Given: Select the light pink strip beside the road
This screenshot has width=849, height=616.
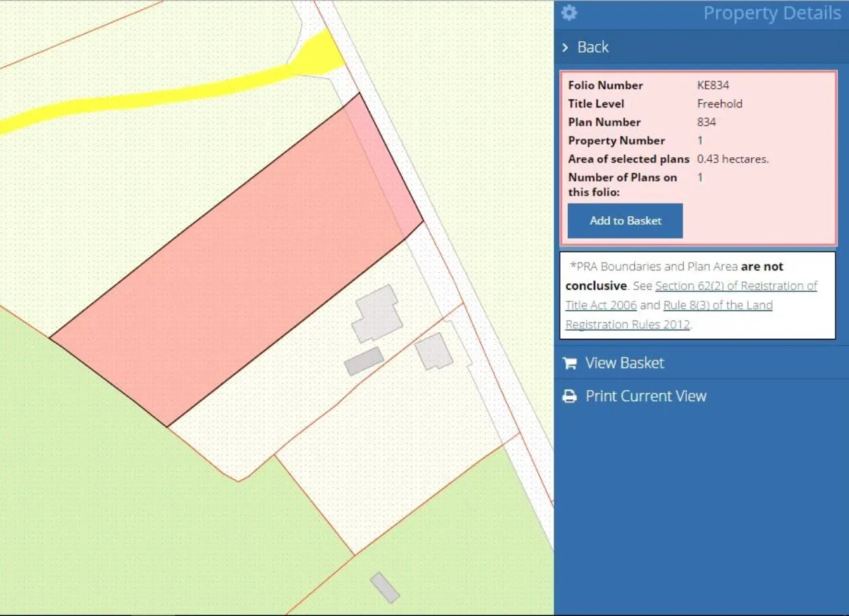Looking at the screenshot, I should pos(385,166).
